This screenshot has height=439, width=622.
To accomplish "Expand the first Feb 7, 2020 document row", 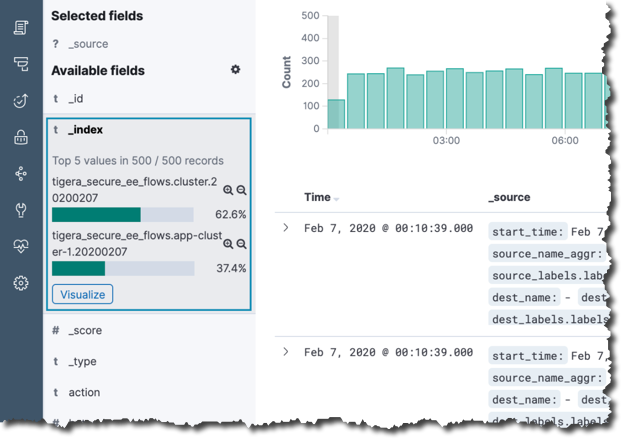I will pyautogui.click(x=285, y=228).
